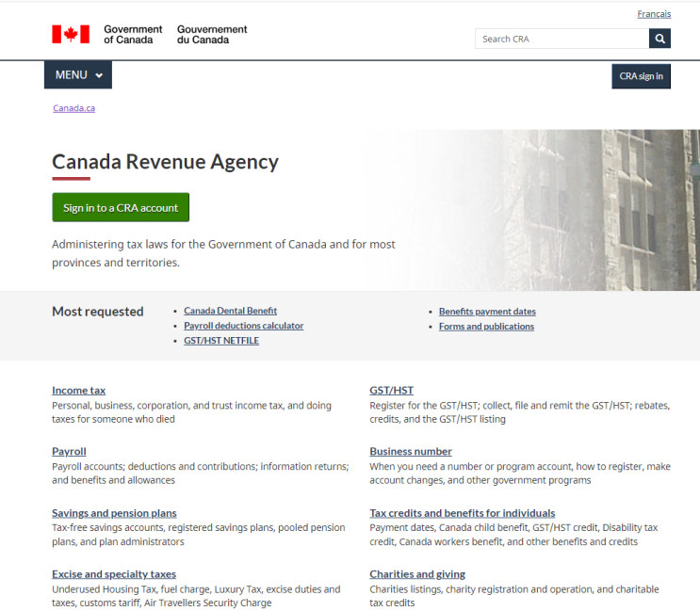Click the 'Gouvernement du Canada' wordmark text
700x611 pixels.
click(212, 34)
